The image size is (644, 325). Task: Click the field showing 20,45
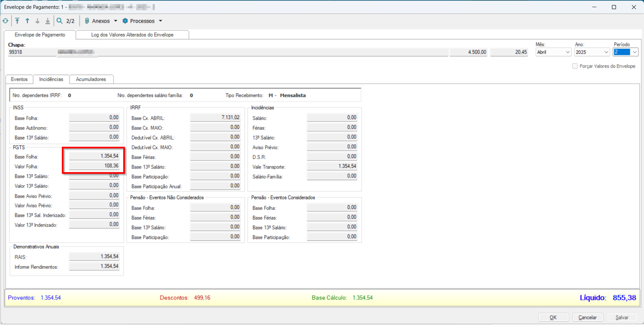[x=509, y=52]
